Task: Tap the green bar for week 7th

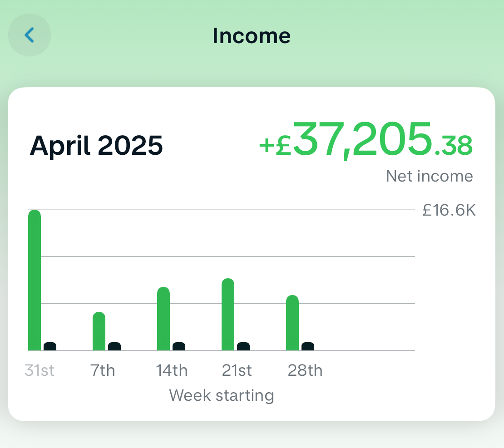Action: tap(99, 331)
